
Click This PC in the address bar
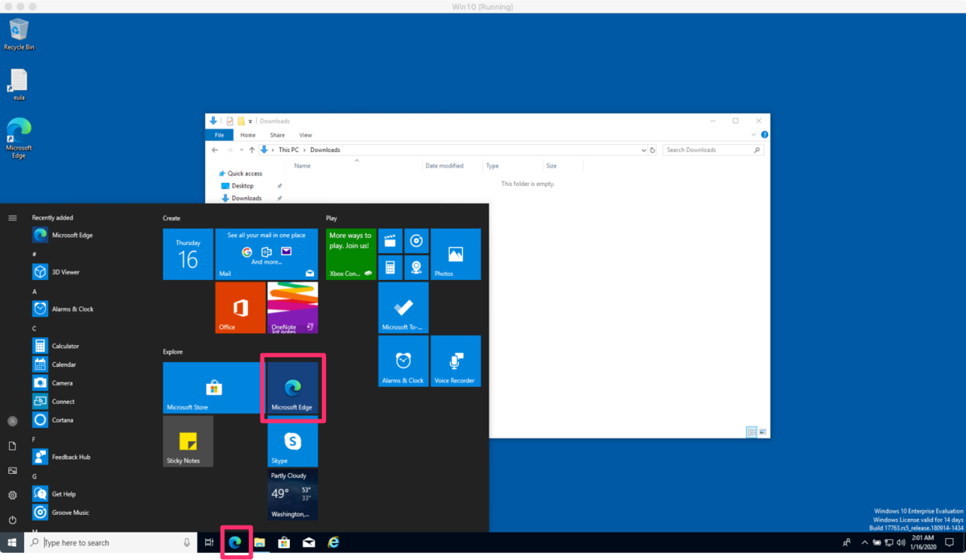pyautogui.click(x=288, y=150)
